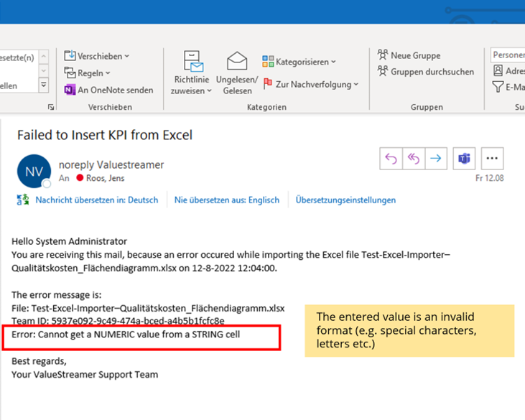Open the Kategorisieren dropdown
The height and width of the screenshot is (420, 525).
click(x=299, y=62)
